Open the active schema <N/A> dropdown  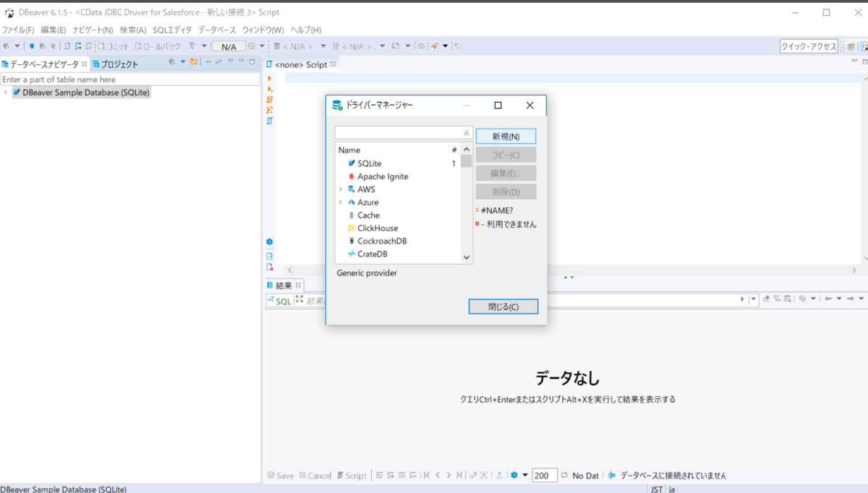[383, 46]
